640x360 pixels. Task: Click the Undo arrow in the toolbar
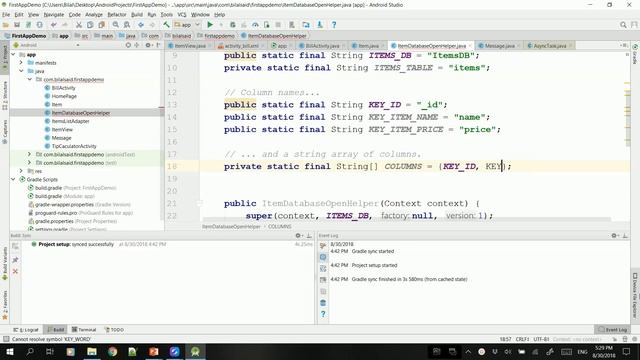(x=53, y=25)
